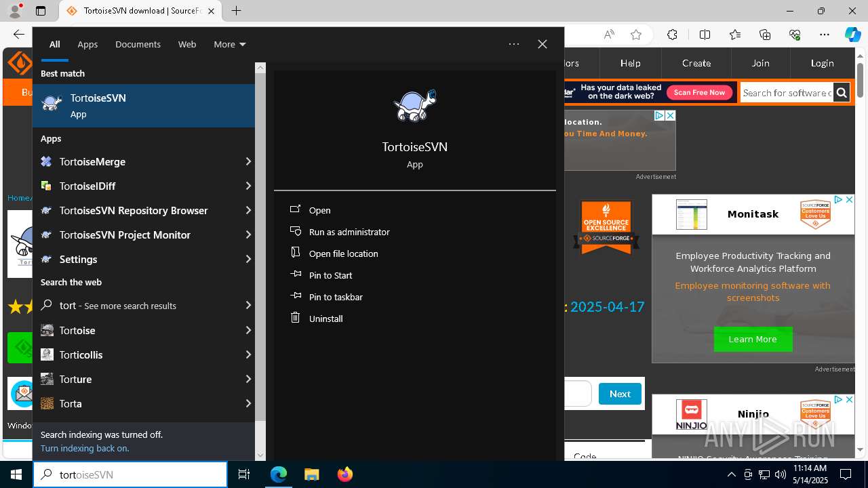Click SourceForge search magnifier button
This screenshot has height=488, width=868.
[x=842, y=93]
